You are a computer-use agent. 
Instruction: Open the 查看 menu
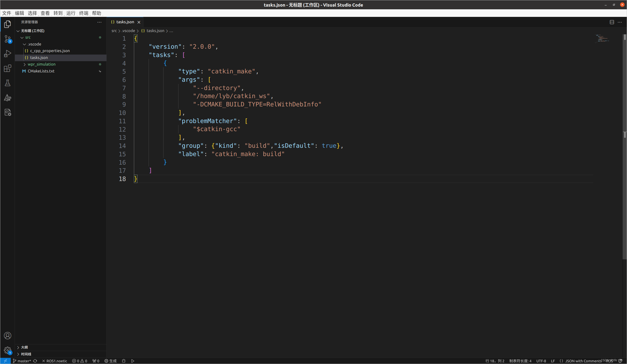[45, 13]
